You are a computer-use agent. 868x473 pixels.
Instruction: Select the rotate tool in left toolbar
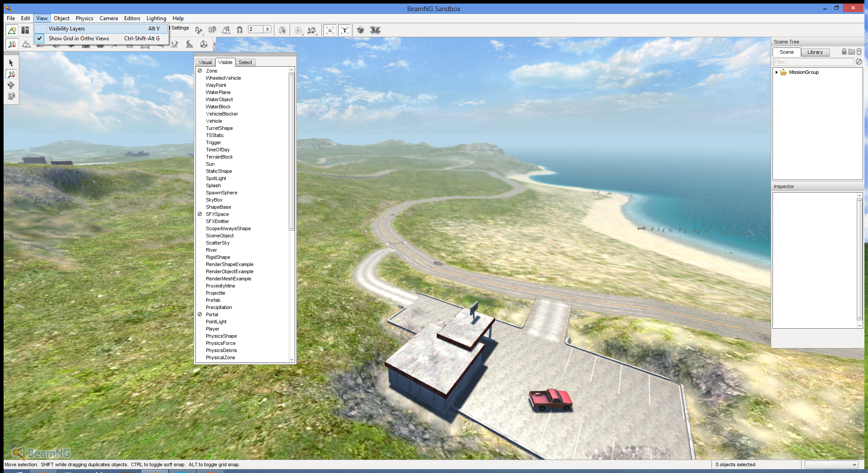click(11, 85)
